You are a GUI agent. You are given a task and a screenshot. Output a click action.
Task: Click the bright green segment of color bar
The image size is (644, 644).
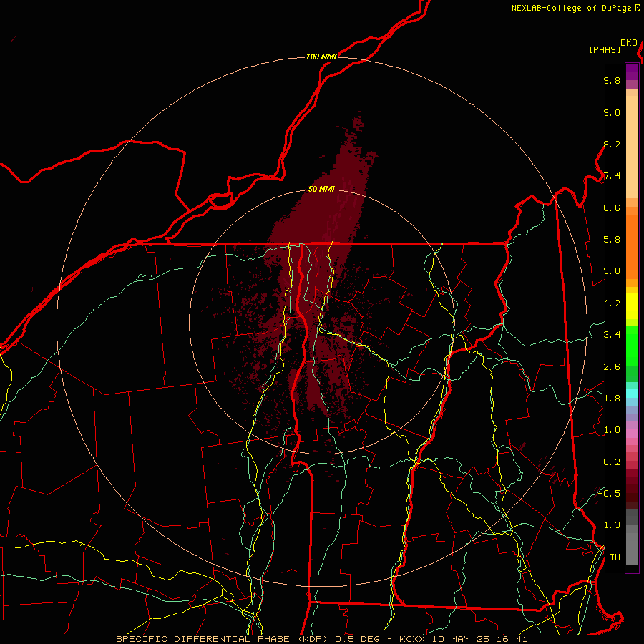[x=632, y=345]
